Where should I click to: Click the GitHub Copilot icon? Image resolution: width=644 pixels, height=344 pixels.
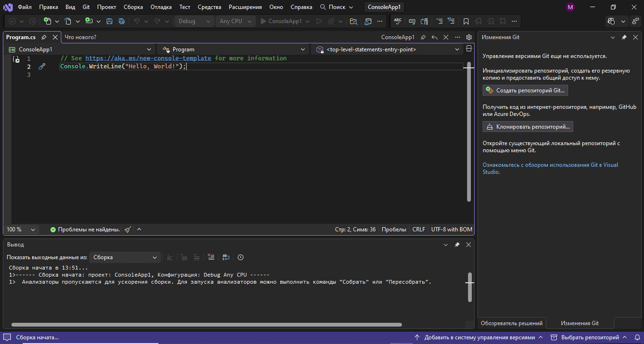click(612, 21)
